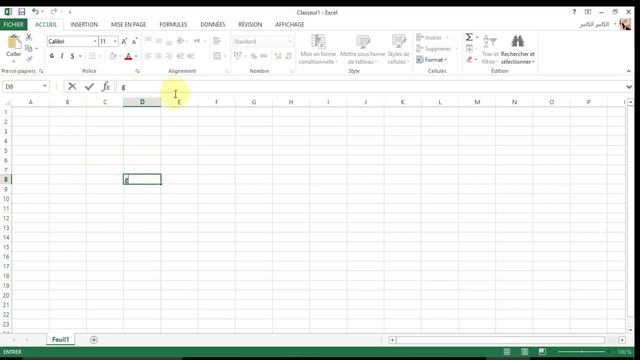Open the font color dropdown arrow

[x=136, y=56]
